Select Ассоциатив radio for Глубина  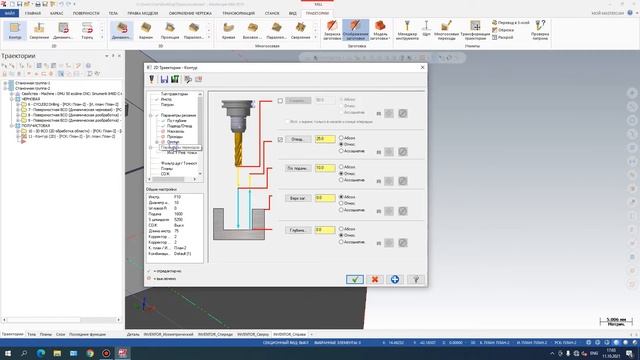point(341,242)
